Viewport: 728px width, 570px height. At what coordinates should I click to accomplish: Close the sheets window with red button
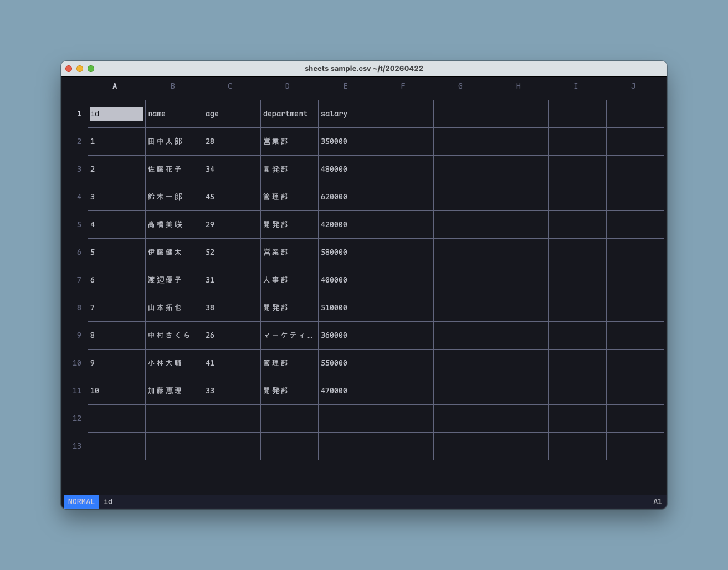[x=69, y=69]
